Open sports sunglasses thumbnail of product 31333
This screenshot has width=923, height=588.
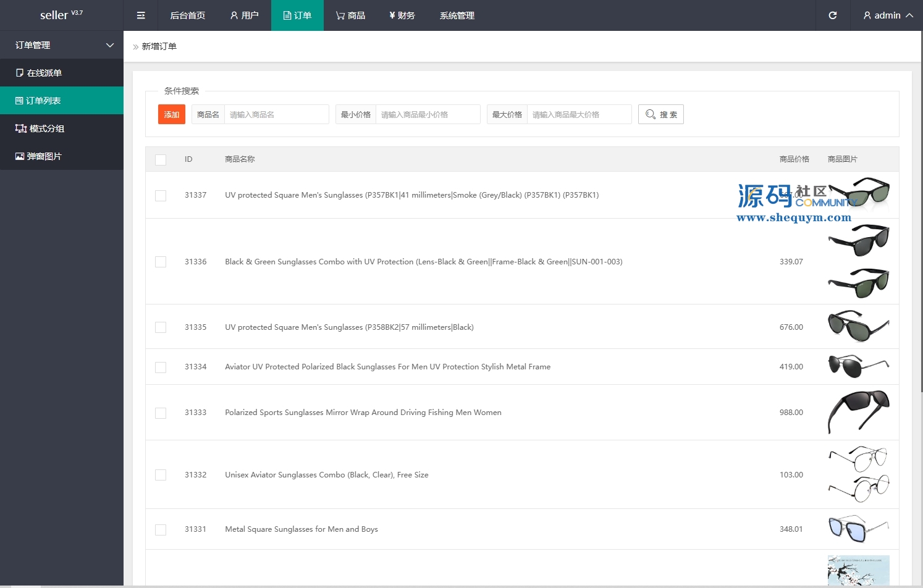coord(859,412)
